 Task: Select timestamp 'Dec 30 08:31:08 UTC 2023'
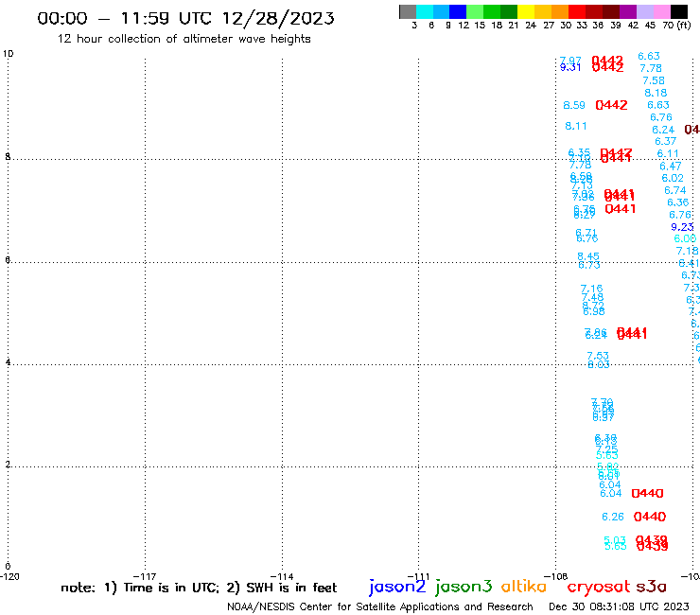[619, 606]
